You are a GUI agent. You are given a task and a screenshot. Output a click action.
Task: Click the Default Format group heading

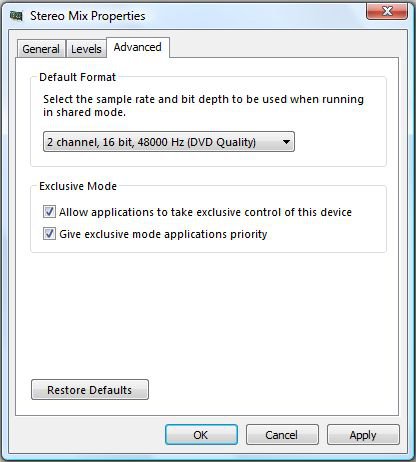(x=77, y=77)
